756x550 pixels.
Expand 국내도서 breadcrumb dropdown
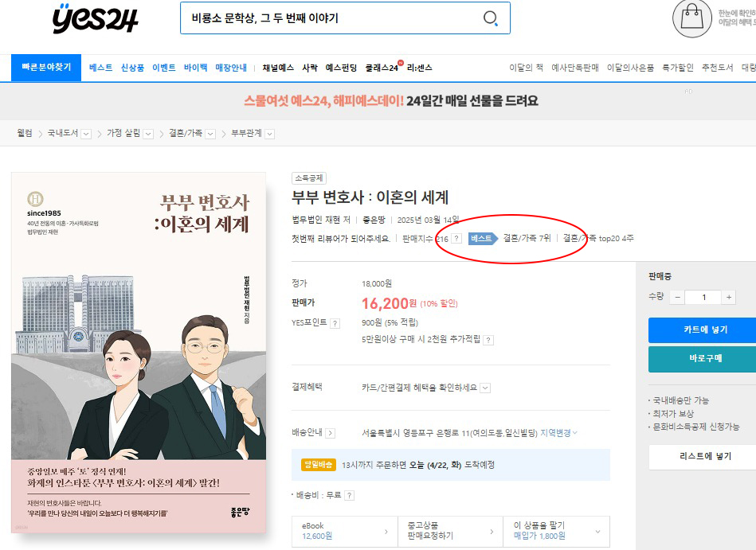click(x=86, y=134)
